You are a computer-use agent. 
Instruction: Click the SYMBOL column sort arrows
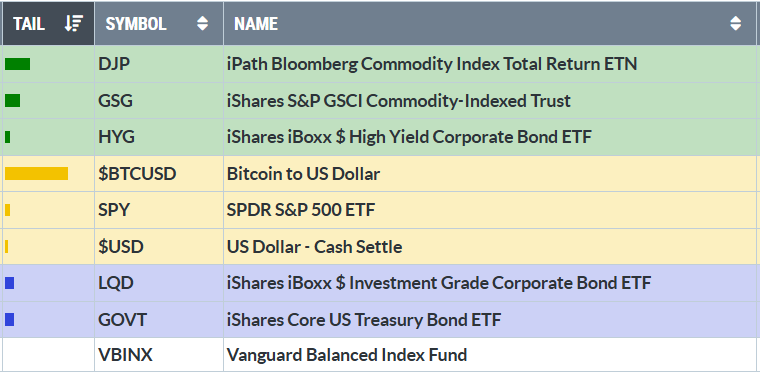(x=203, y=23)
